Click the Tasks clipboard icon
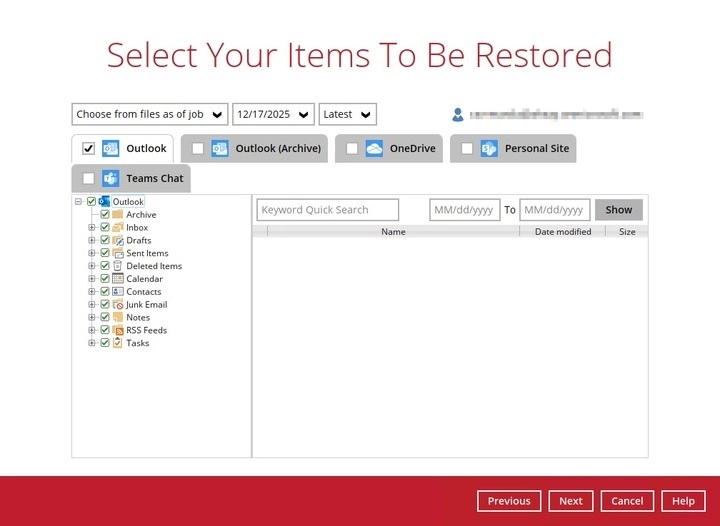This screenshot has width=720, height=526. pos(118,343)
